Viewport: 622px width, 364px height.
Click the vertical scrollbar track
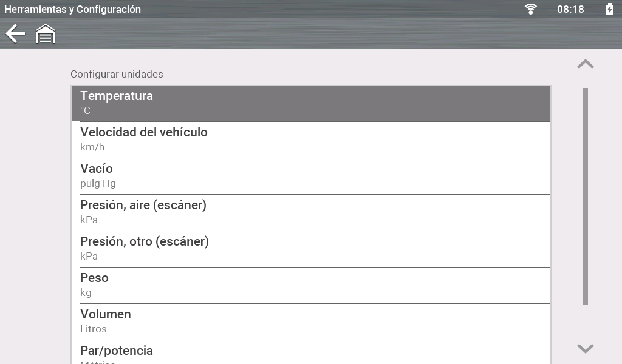point(586,196)
